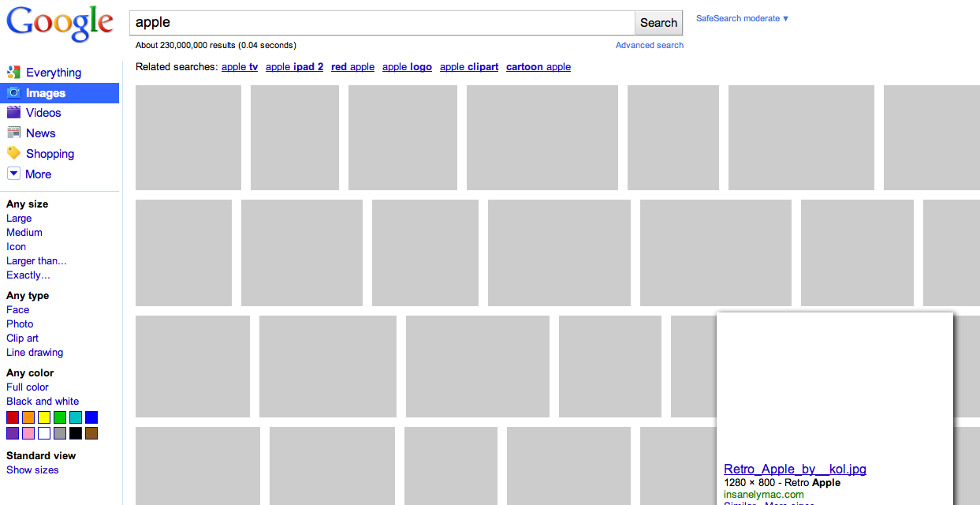Pick the white color swatch
The image size is (980, 505).
(x=44, y=433)
